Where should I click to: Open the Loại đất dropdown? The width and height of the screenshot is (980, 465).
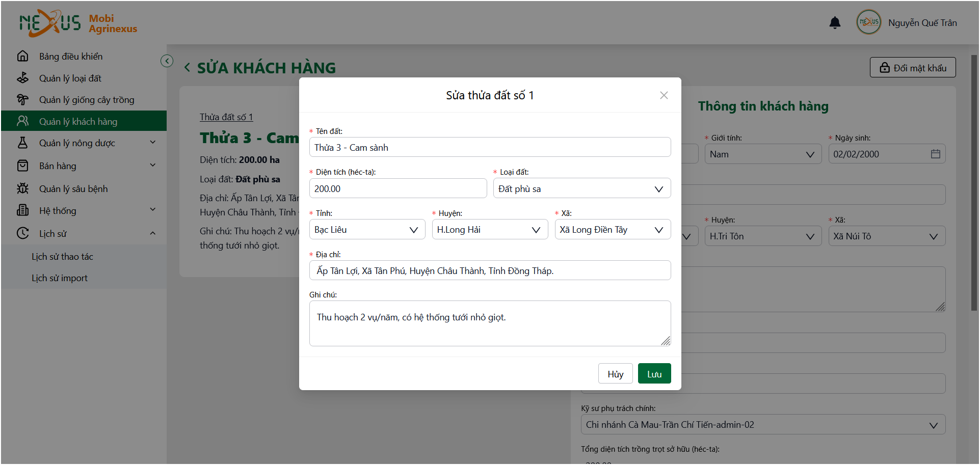click(581, 188)
